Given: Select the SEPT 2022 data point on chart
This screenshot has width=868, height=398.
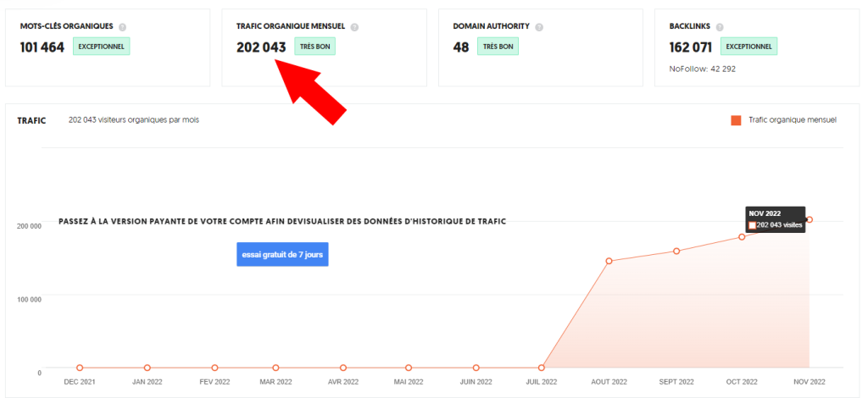Looking at the screenshot, I should coord(676,251).
